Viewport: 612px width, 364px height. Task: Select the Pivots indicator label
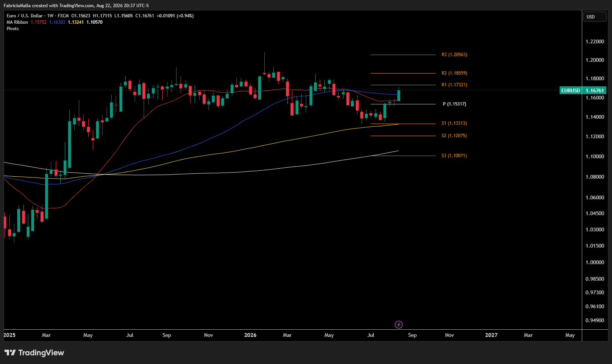pos(12,29)
